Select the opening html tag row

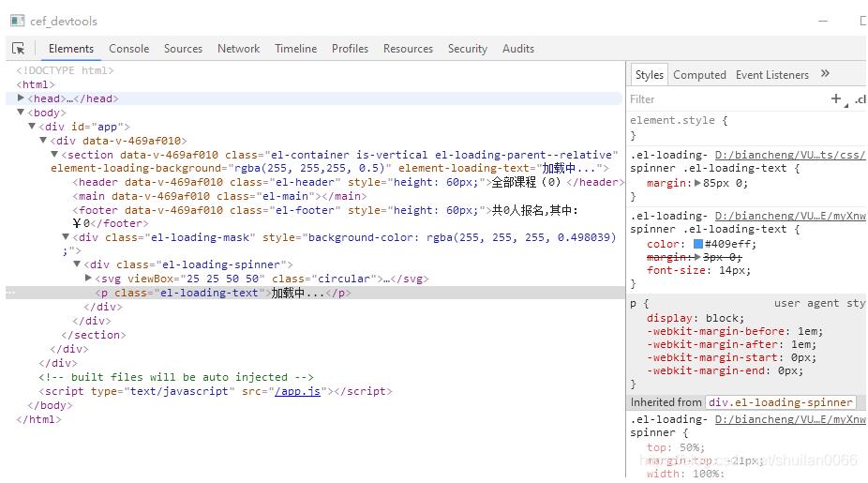(36, 84)
